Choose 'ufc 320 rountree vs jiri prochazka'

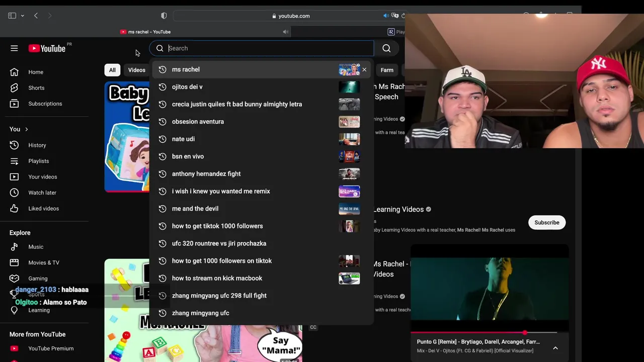tap(261, 243)
